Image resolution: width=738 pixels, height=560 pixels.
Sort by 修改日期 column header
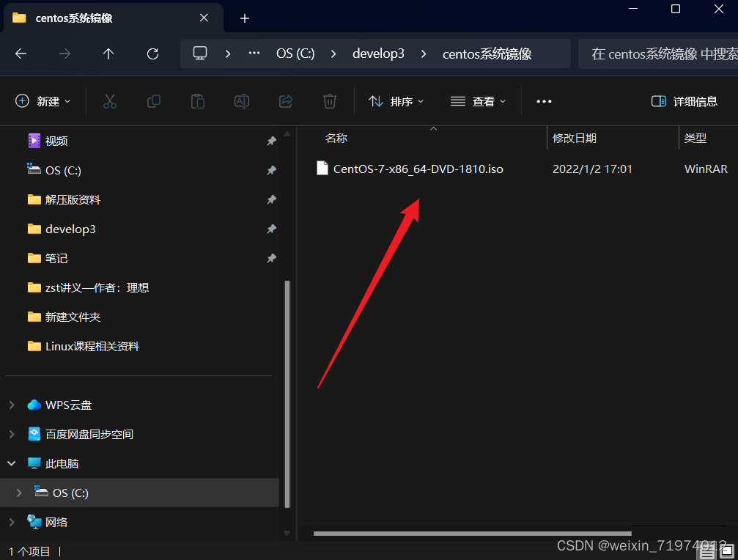point(575,139)
